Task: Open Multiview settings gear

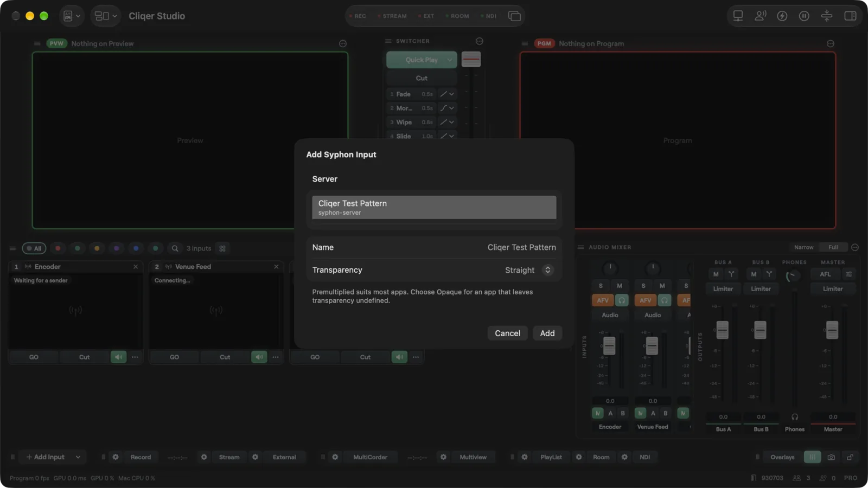Action: (x=443, y=457)
